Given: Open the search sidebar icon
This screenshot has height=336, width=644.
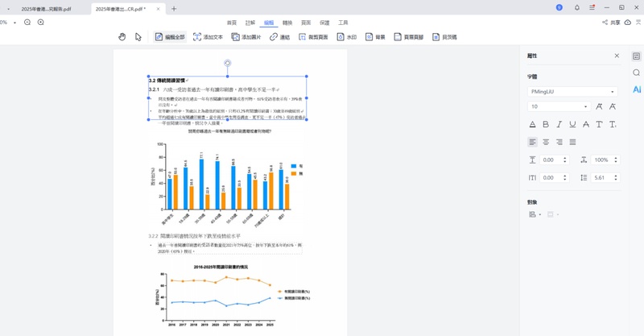Looking at the screenshot, I should coord(636,73).
